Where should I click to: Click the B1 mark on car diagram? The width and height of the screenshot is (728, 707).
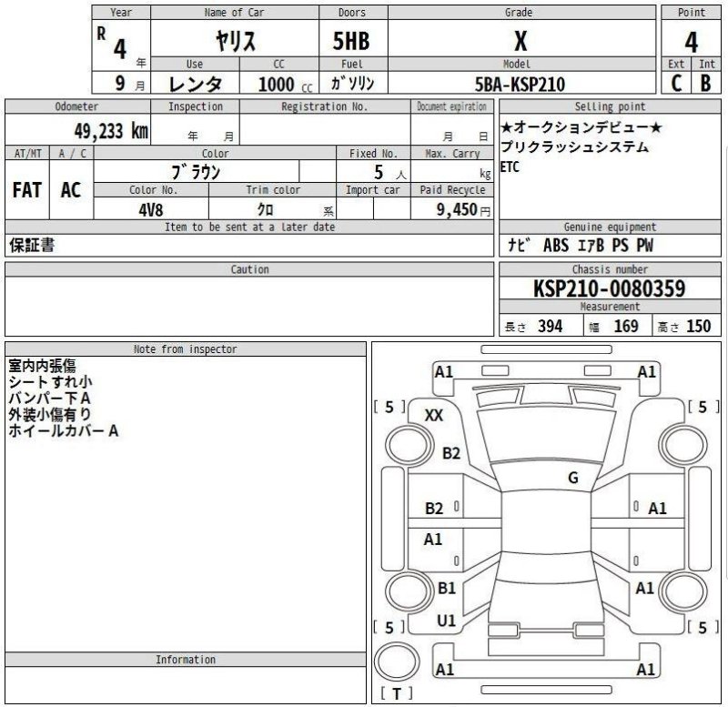[446, 589]
